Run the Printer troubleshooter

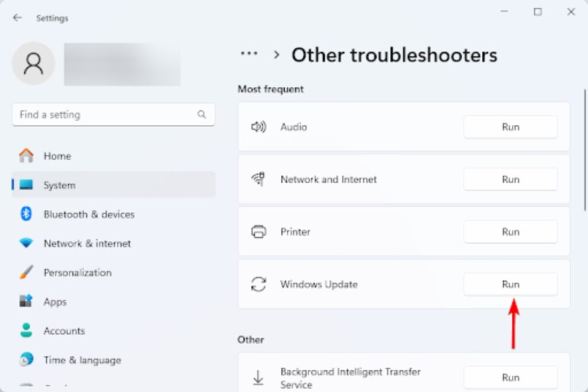point(510,232)
